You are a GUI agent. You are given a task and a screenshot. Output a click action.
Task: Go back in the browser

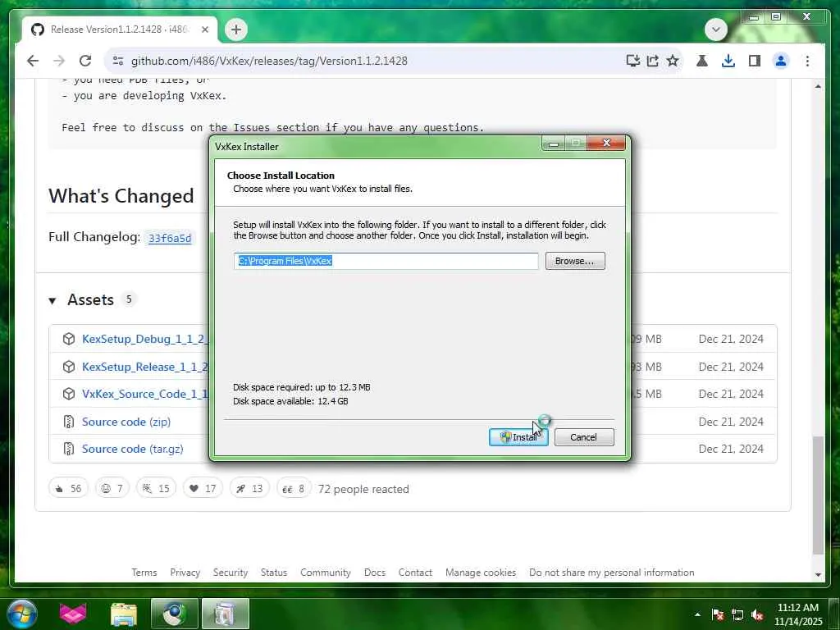pos(33,61)
